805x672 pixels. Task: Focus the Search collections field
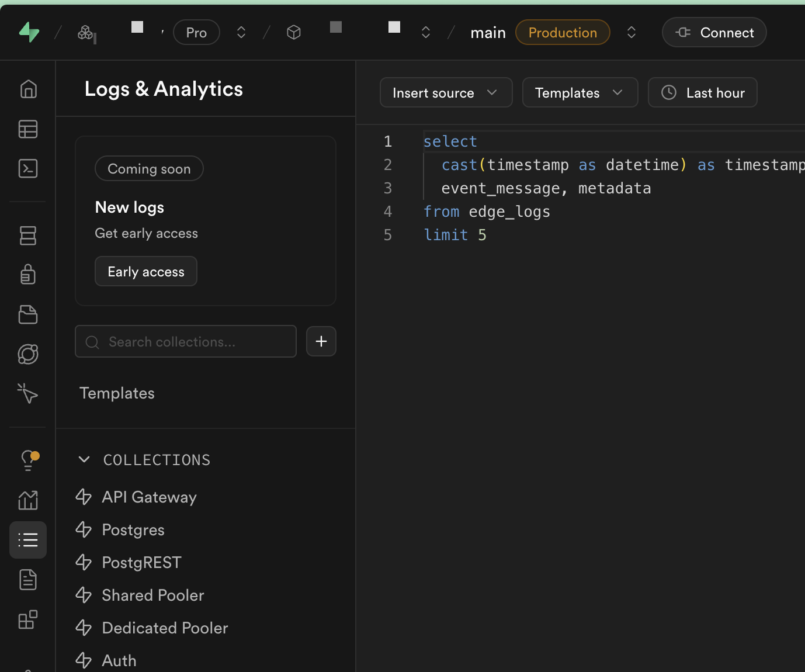[186, 342]
